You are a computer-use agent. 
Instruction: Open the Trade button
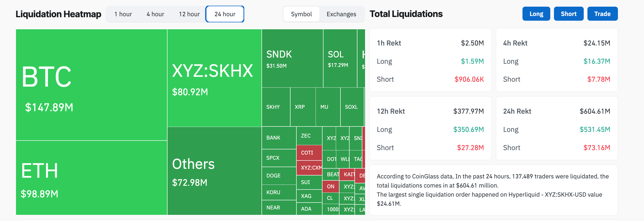(602, 14)
